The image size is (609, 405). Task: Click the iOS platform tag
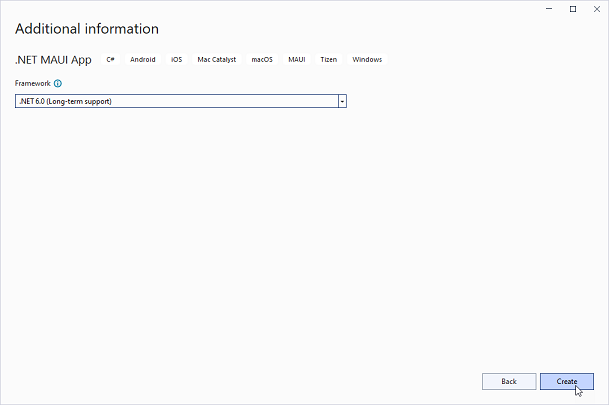coord(176,60)
